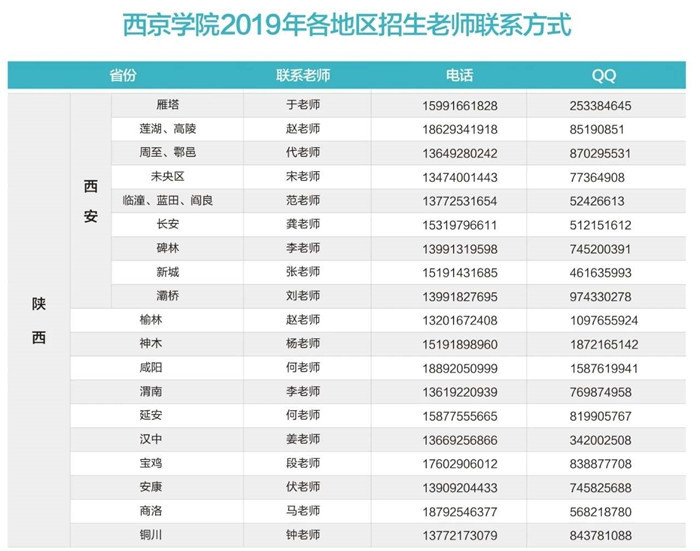Click phone number 17602906012 for 宝鸡
This screenshot has width=700, height=551.
click(x=460, y=464)
